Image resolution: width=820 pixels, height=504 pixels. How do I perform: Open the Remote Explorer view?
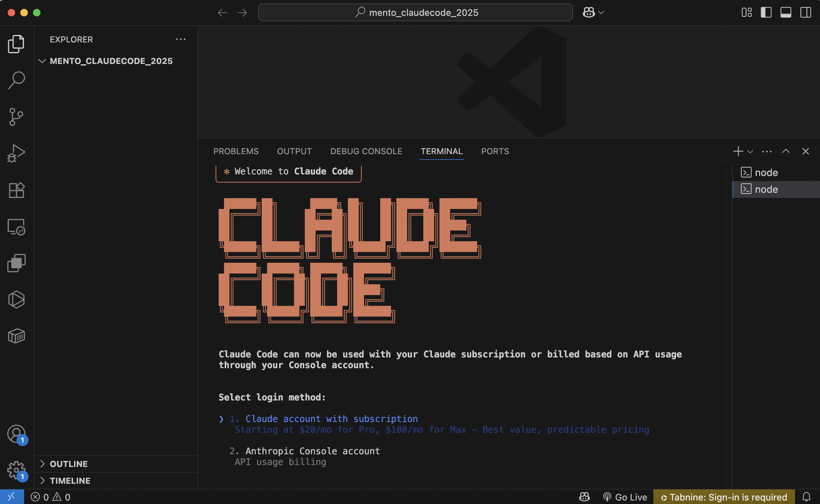(16, 227)
